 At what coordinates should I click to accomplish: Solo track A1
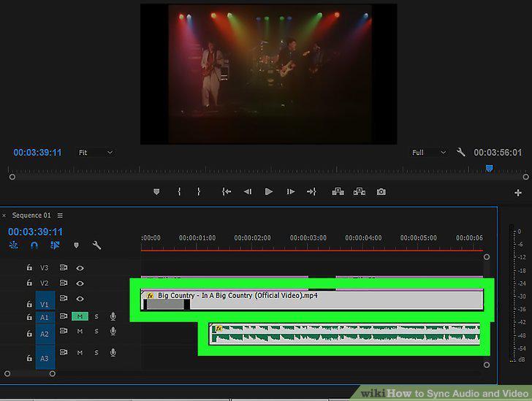(x=96, y=316)
